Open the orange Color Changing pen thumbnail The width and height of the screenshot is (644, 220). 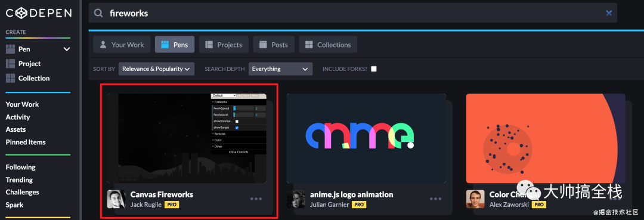(x=546, y=138)
